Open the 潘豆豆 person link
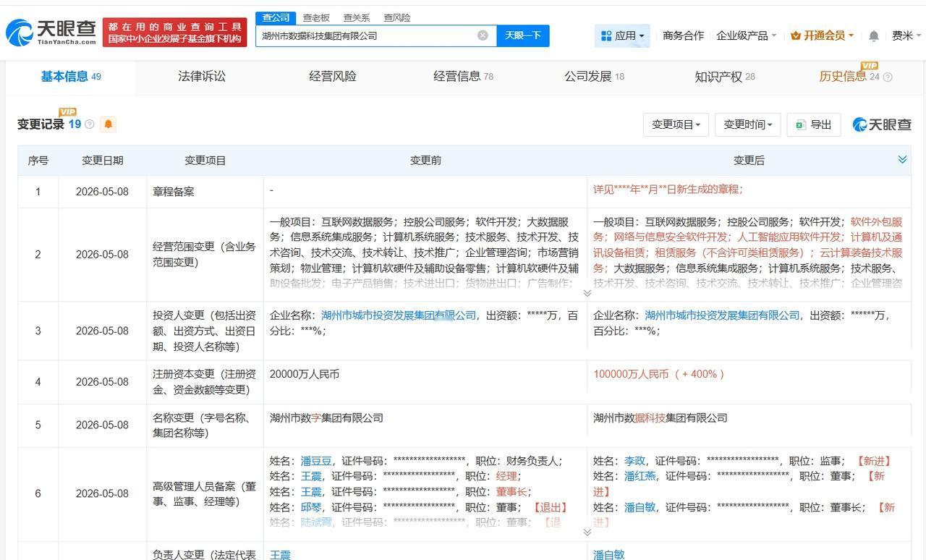 point(316,461)
